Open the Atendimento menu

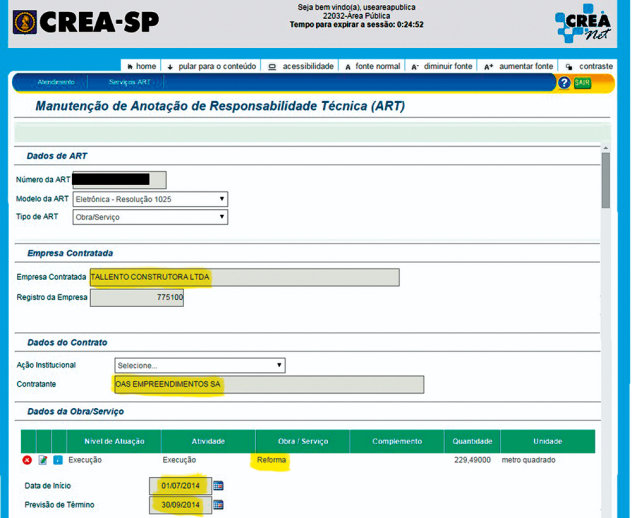click(55, 82)
